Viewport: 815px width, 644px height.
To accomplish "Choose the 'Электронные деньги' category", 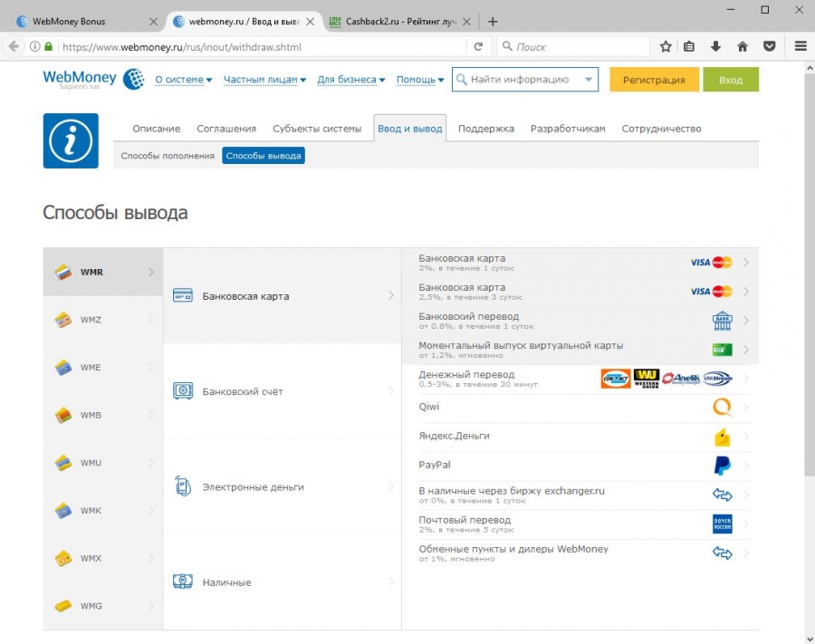I will [x=253, y=487].
